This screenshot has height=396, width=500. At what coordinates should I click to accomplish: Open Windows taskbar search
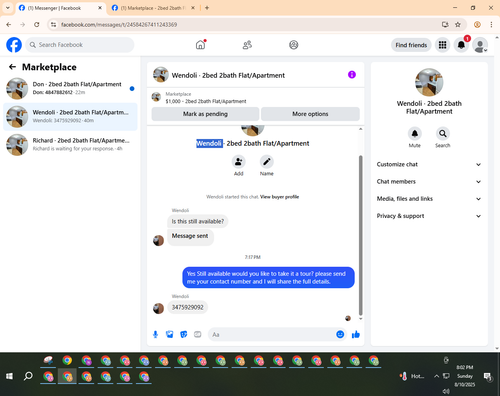(x=28, y=376)
